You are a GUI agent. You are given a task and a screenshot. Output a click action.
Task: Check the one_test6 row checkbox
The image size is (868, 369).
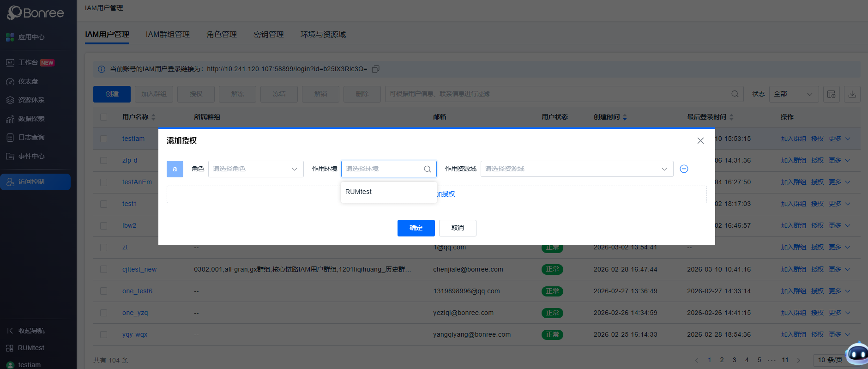pyautogui.click(x=103, y=291)
